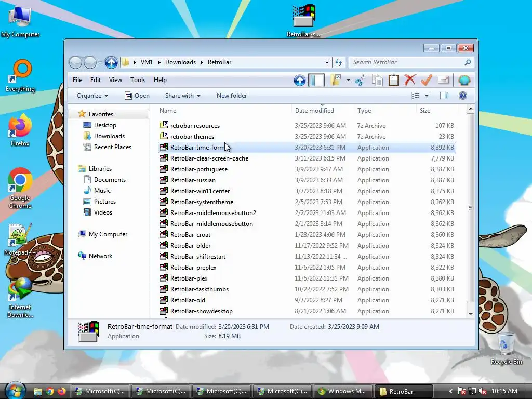Image resolution: width=532 pixels, height=399 pixels.
Task: Click the Copy pages icon
Action: coord(377,81)
